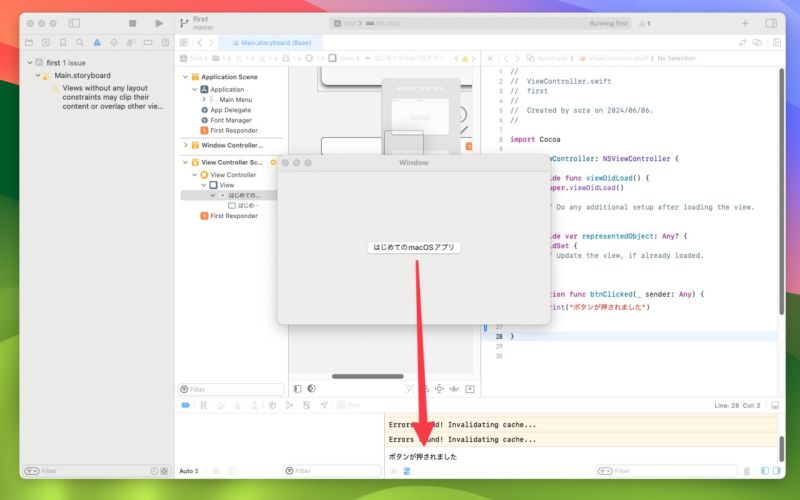This screenshot has height=500, width=800.
Task: Close the assistant editor with X
Action: tap(490, 58)
